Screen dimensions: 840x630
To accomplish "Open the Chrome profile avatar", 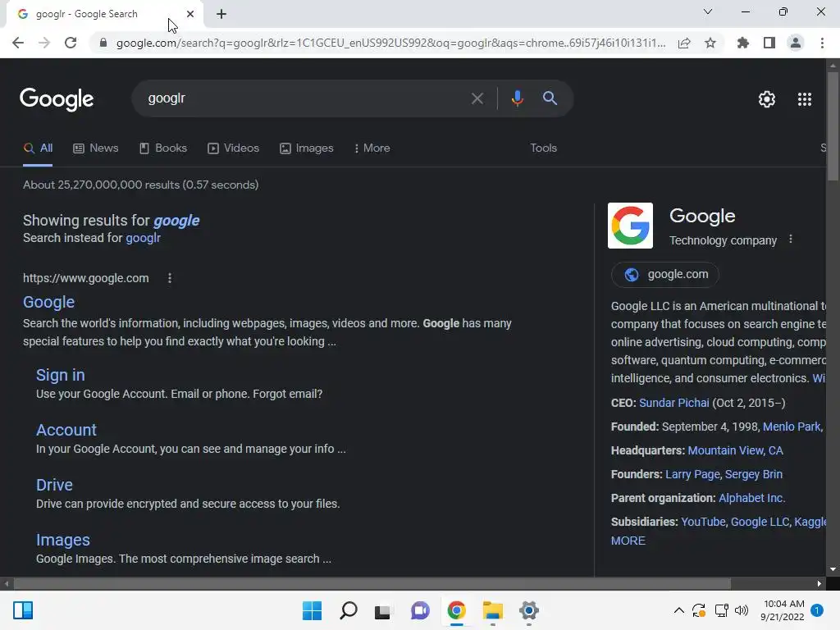I will click(x=796, y=43).
